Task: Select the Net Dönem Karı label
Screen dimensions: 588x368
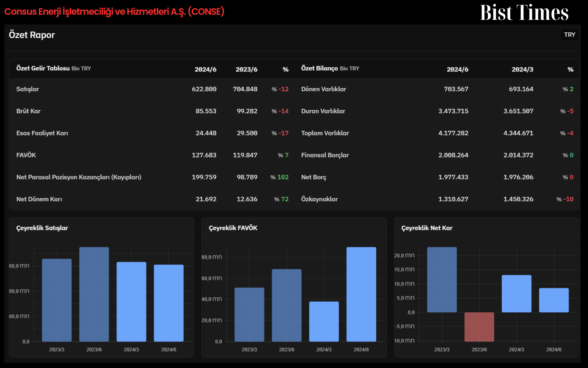Action: click(39, 199)
